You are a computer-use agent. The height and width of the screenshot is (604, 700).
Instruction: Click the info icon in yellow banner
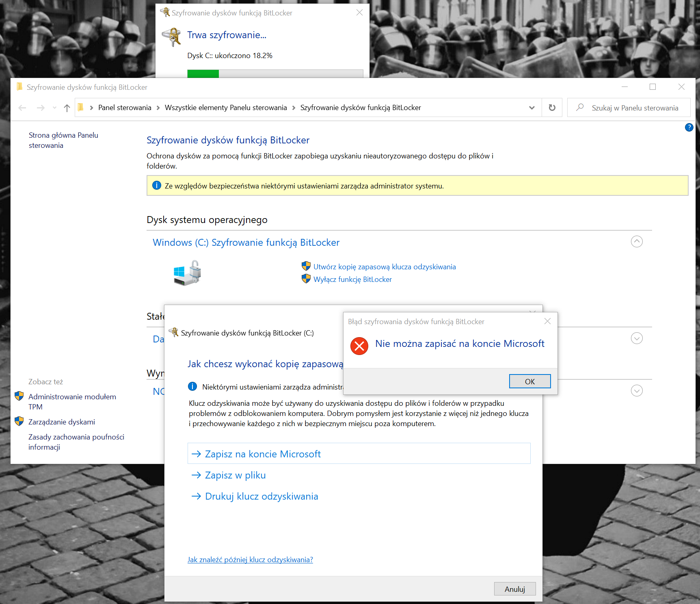tap(156, 186)
